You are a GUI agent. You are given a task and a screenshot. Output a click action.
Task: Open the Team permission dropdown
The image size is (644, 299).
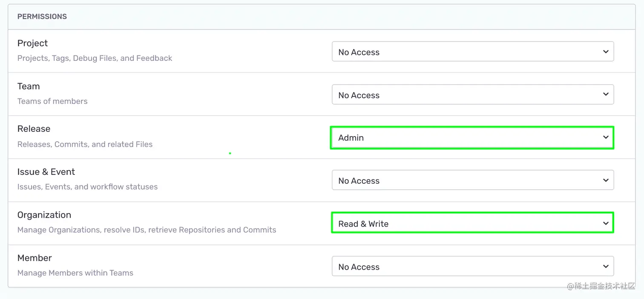pyautogui.click(x=473, y=94)
